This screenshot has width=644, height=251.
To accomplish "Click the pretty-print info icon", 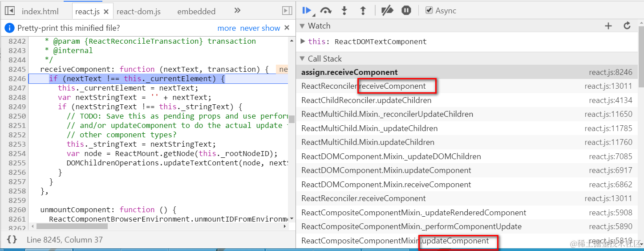I will coord(9,28).
